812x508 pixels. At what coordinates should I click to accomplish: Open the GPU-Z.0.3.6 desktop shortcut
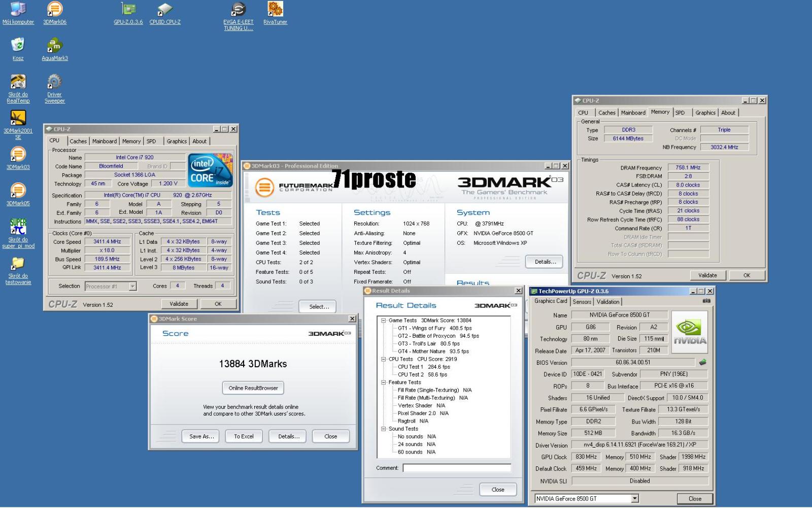[x=128, y=13]
